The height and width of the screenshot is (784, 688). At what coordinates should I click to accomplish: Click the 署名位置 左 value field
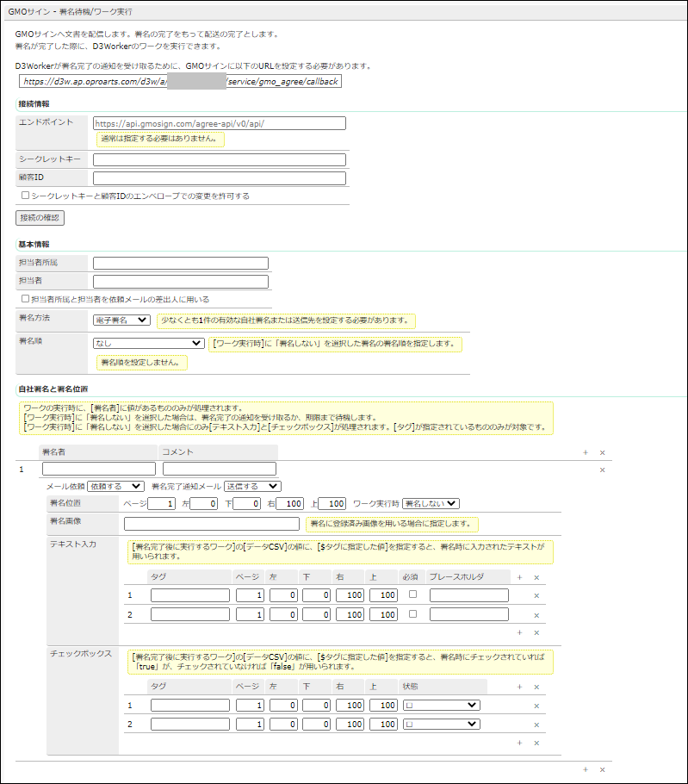[204, 503]
